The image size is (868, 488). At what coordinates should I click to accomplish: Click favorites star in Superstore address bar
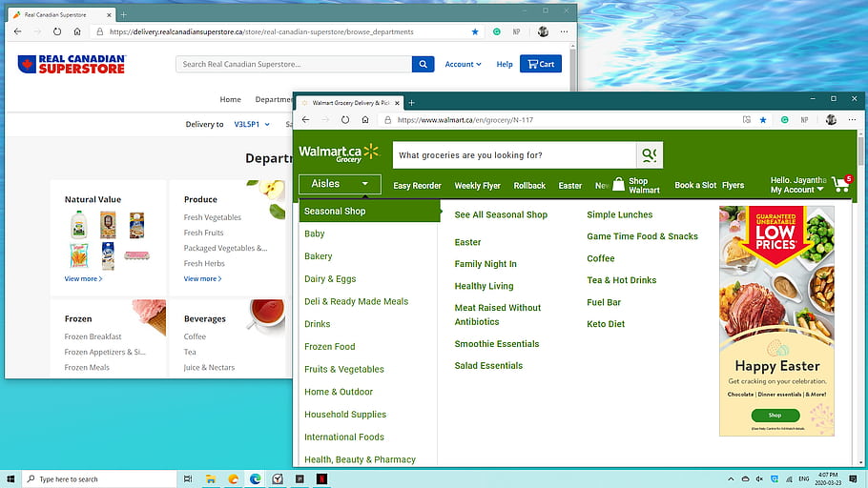475,31
